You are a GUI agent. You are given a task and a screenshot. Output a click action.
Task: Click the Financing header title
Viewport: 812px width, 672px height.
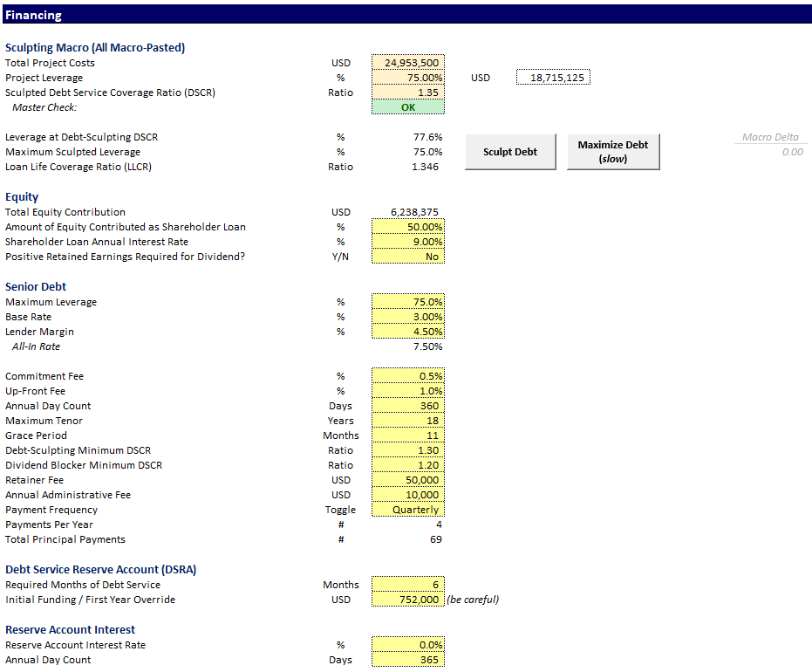click(34, 15)
